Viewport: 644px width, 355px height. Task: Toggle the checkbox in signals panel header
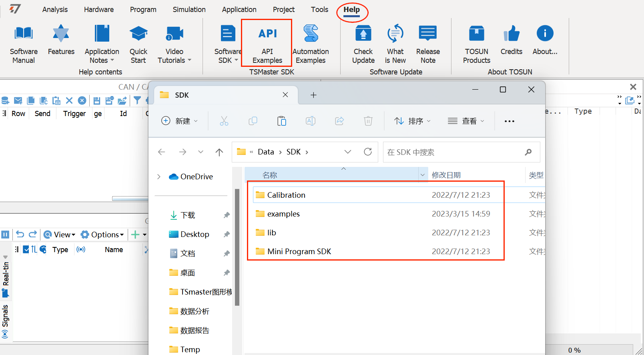coord(26,249)
